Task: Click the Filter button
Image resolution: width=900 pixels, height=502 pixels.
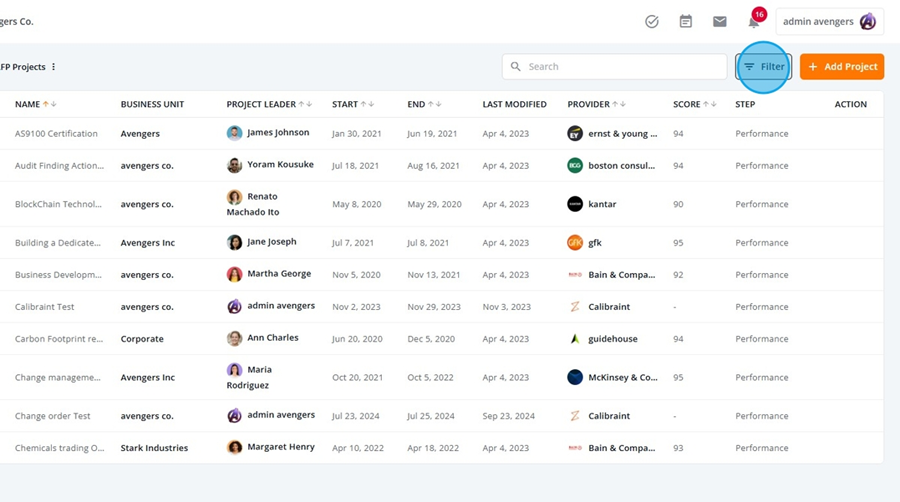Action: pos(763,67)
